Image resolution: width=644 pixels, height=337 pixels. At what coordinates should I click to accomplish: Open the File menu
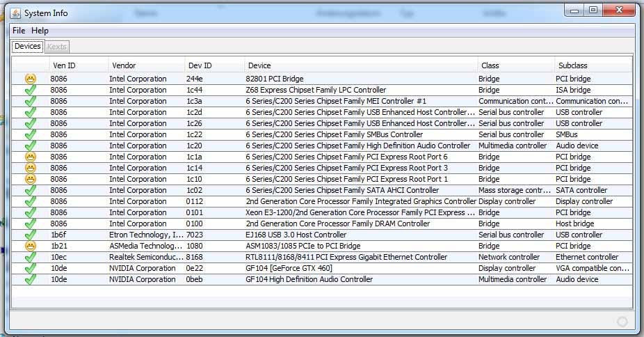(x=19, y=31)
